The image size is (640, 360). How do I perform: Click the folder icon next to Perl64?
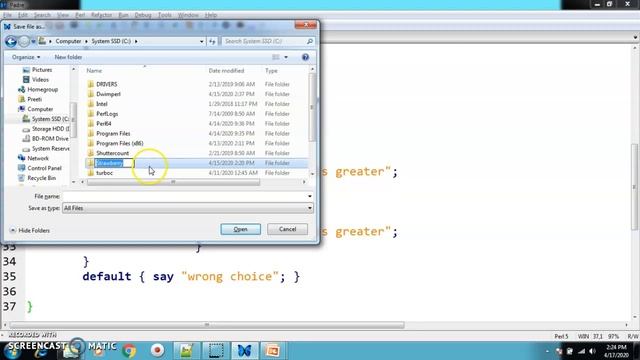point(91,123)
